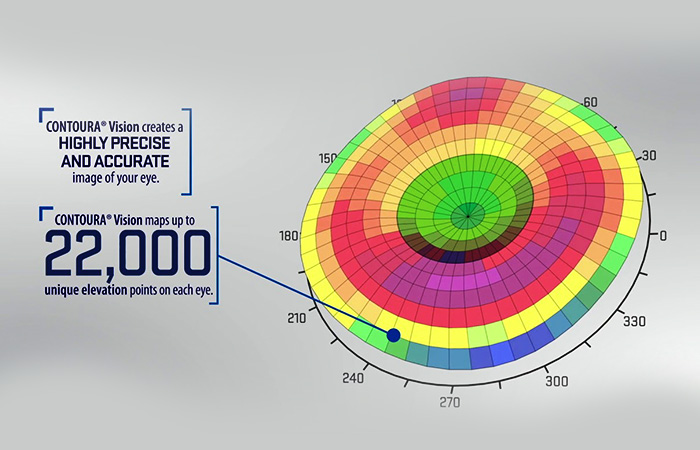This screenshot has width=700, height=450.
Task: Select the 270 degree axis label
Action: pyautogui.click(x=450, y=403)
